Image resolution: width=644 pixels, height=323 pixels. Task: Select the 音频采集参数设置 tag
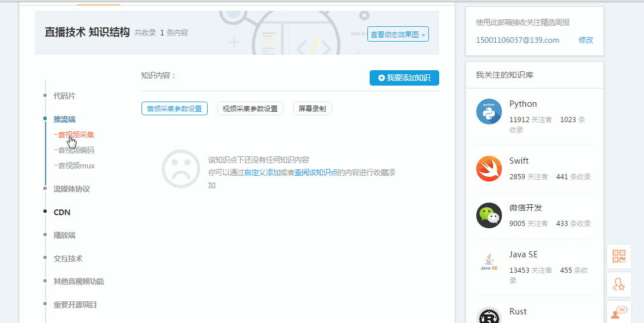[175, 108]
